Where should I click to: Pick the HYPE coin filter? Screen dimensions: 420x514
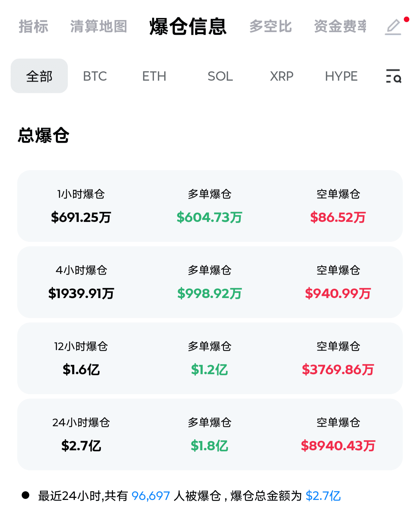click(341, 76)
